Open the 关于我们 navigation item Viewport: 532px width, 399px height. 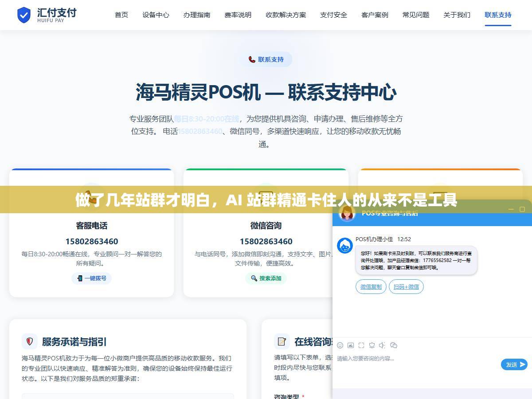tap(457, 15)
